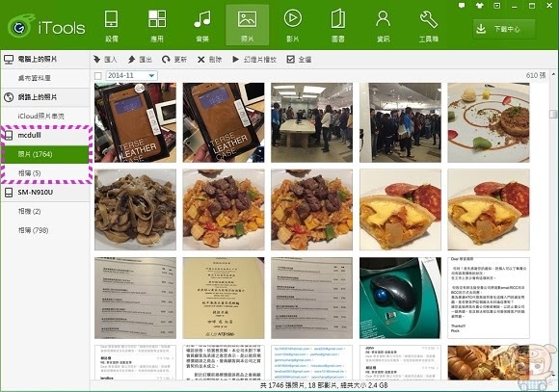Image resolution: width=559 pixels, height=392 pixels.
Task: Open 相機 (2) under SM-N910U
Action: pyautogui.click(x=45, y=212)
